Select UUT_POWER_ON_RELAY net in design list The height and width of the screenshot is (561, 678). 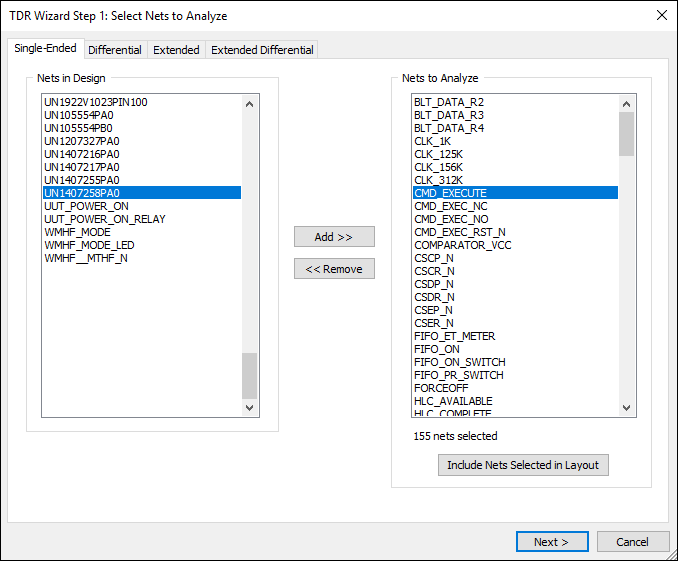pos(105,219)
